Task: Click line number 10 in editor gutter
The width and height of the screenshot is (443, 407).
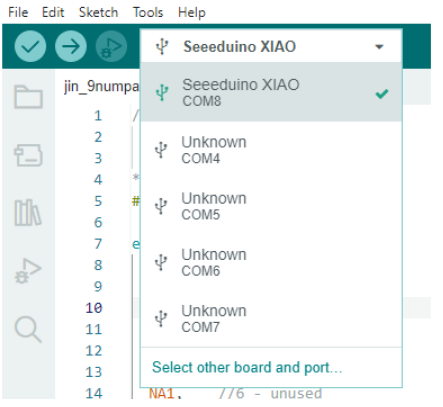Action: click(x=94, y=308)
